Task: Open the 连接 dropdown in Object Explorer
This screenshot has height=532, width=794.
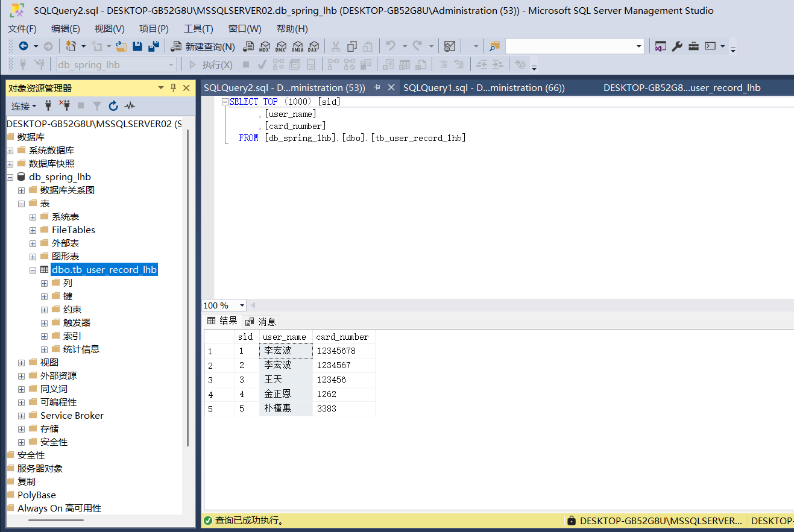Action: coord(24,106)
